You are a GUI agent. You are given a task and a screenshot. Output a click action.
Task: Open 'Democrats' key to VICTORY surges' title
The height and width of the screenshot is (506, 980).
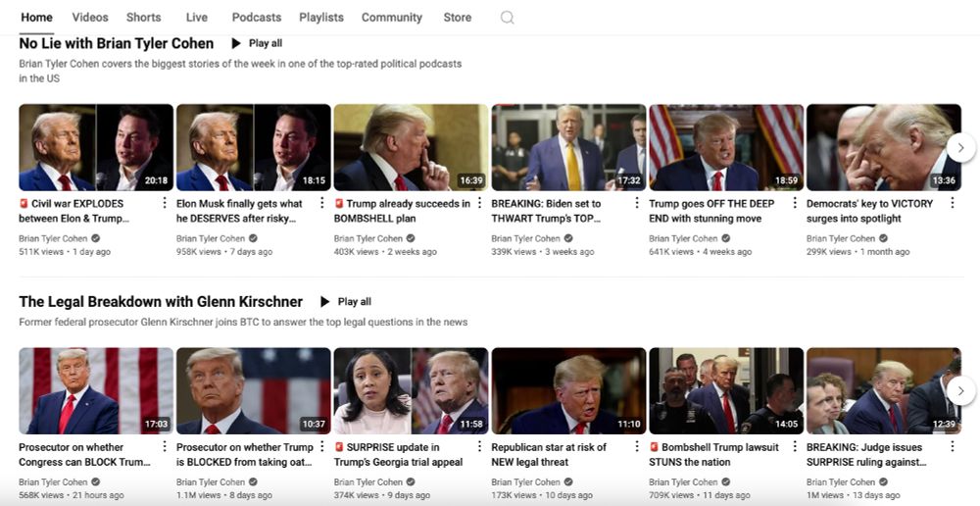tap(869, 211)
